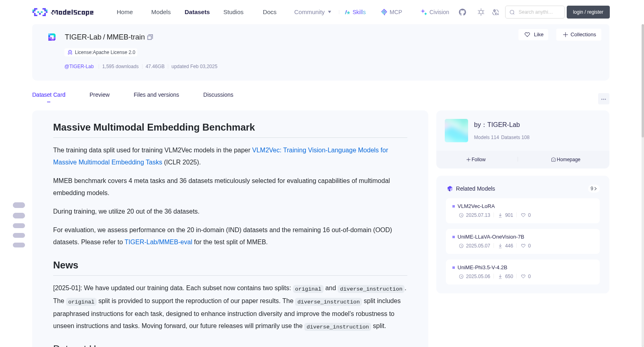Open the TIGER-Lab/MMEB-eval link

tap(158, 242)
